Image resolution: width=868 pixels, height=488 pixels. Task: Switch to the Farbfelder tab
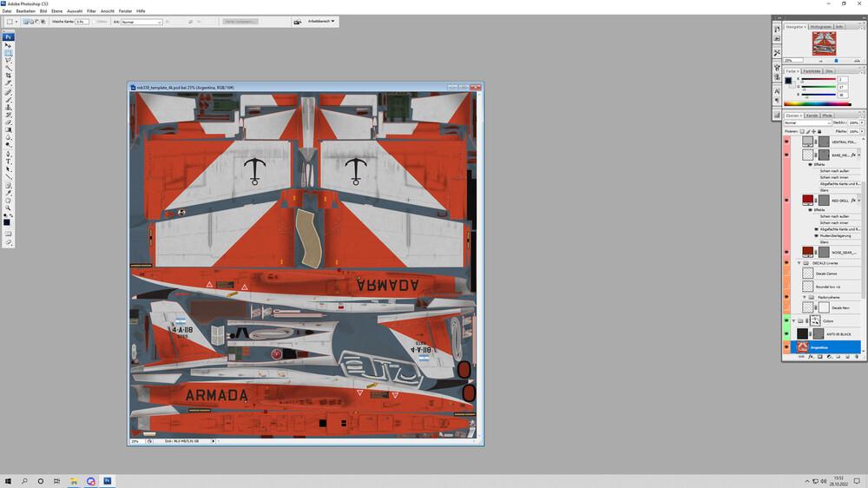(812, 71)
